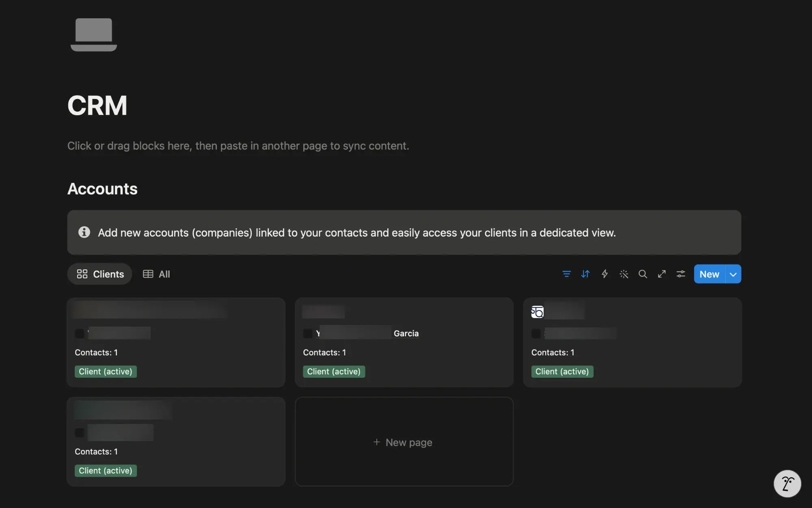Screen dimensions: 812x508
Task: Click the lightning bolt automations icon
Action: [605, 274]
